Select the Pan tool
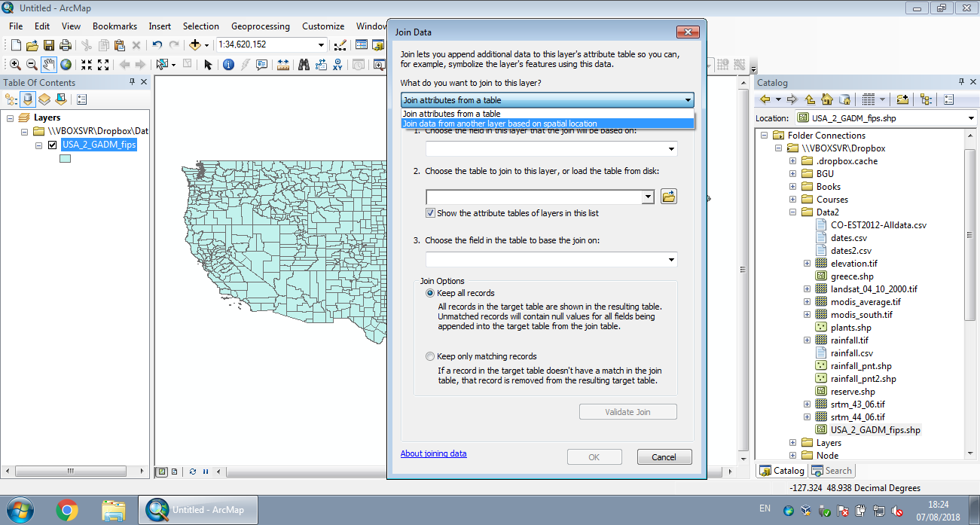Image resolution: width=980 pixels, height=525 pixels. [x=47, y=64]
